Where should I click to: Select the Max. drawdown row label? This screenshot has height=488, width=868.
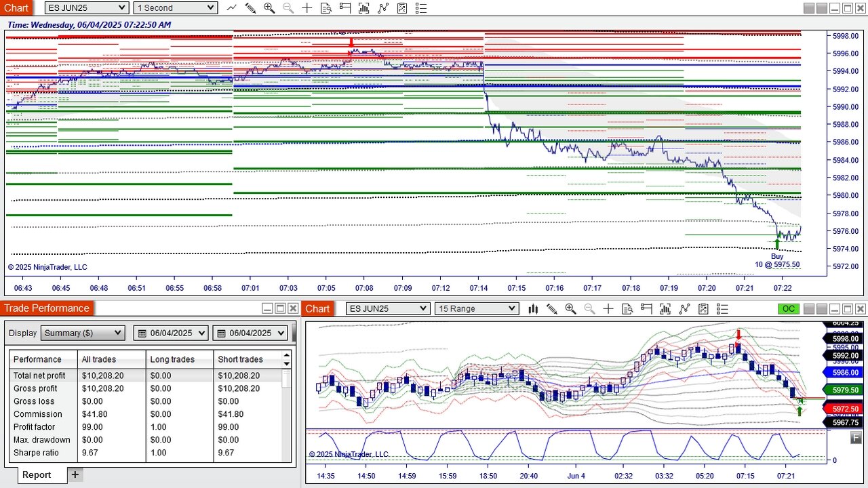pos(42,440)
